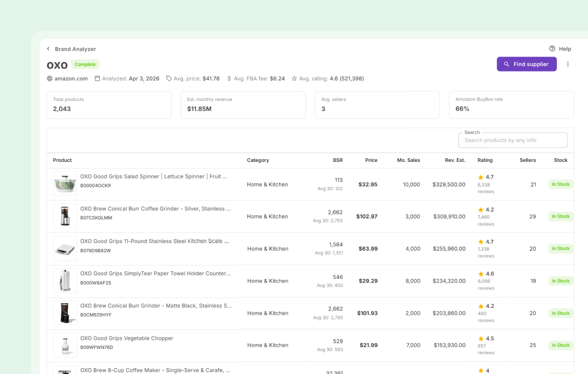Click the Complete status badge next to OXO
The height and width of the screenshot is (374, 588).
pos(85,64)
